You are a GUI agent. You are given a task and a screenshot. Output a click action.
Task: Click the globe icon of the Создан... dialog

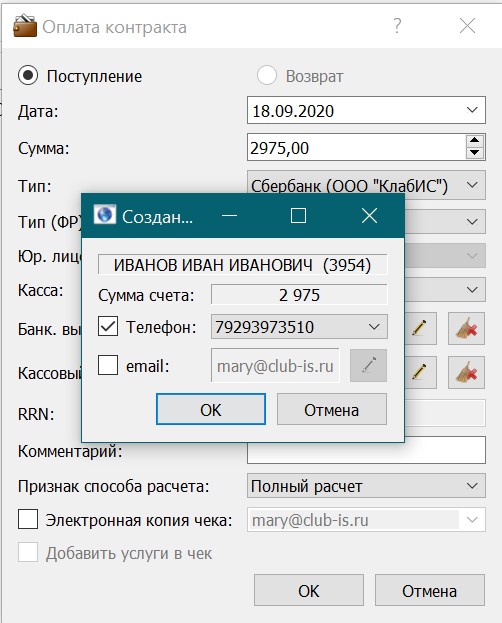point(105,215)
